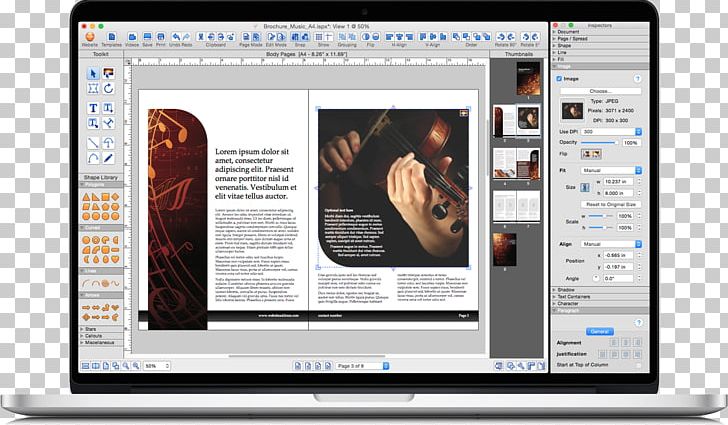Open the Website toolbar icon

(90, 36)
